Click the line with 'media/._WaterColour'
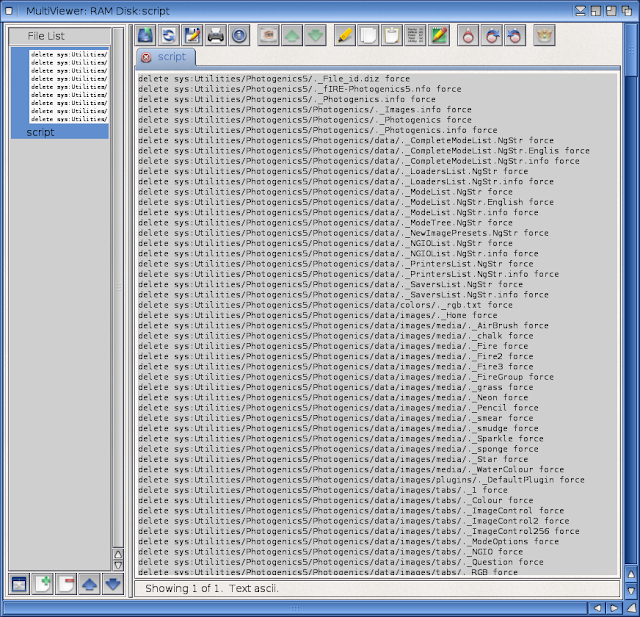640x617 pixels. coord(351,469)
